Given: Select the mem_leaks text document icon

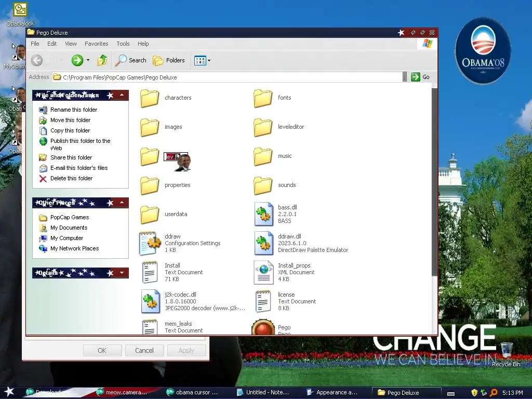Looking at the screenshot, I should [x=150, y=327].
